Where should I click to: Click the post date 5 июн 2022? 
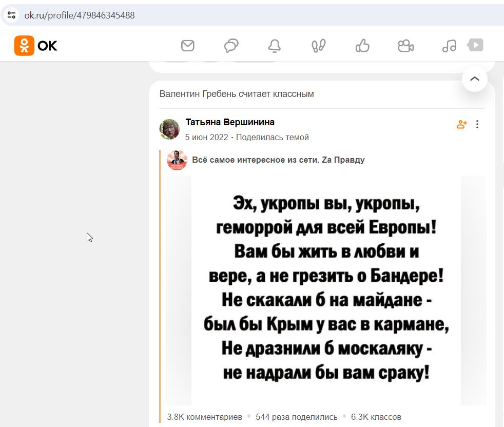click(x=206, y=138)
